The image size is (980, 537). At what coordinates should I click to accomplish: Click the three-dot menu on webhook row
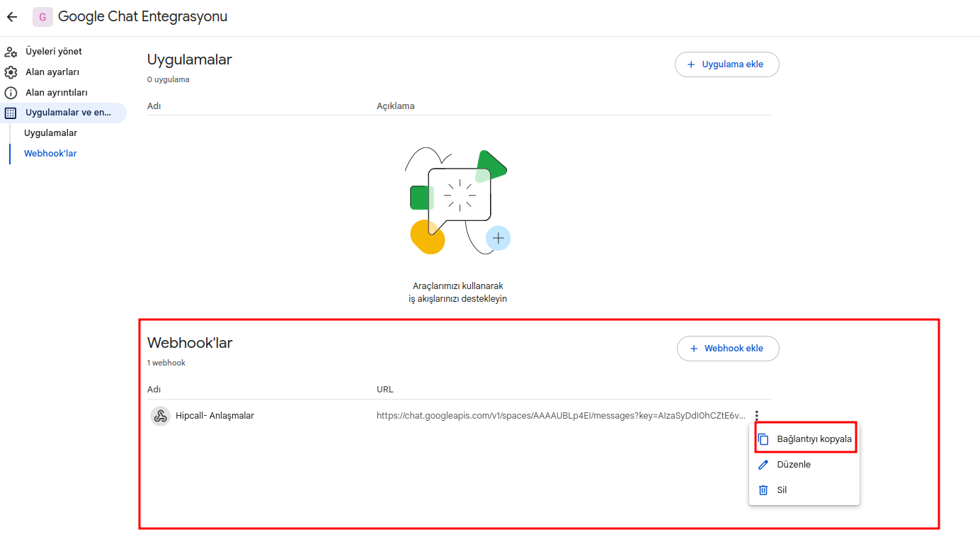tap(757, 416)
